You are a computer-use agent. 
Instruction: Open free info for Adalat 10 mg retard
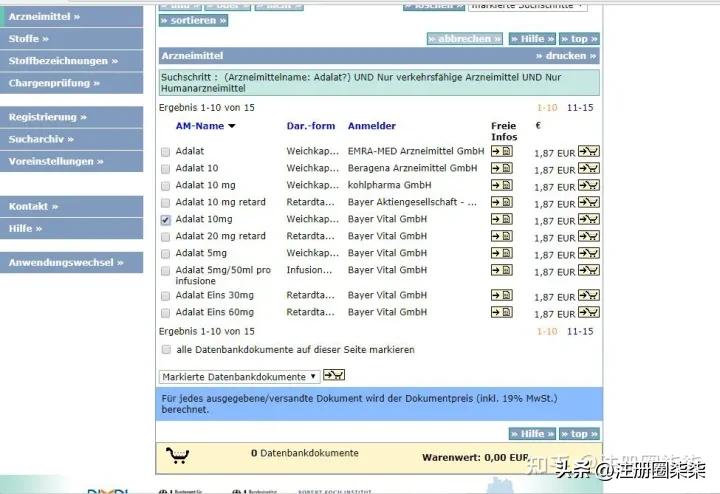[x=501, y=202]
